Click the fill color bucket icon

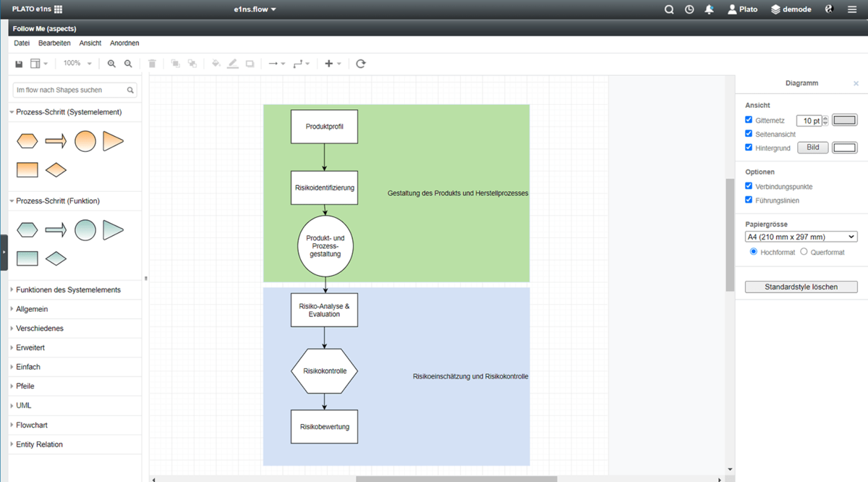tap(216, 64)
